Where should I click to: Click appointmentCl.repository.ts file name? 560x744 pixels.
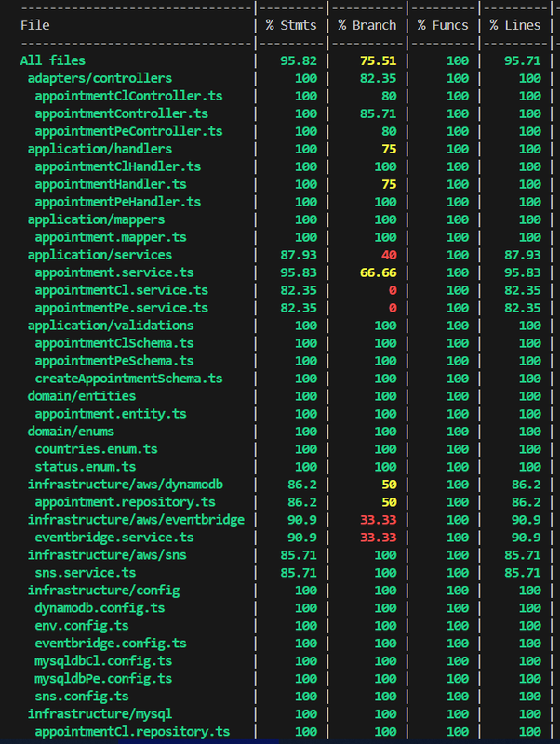(x=132, y=732)
